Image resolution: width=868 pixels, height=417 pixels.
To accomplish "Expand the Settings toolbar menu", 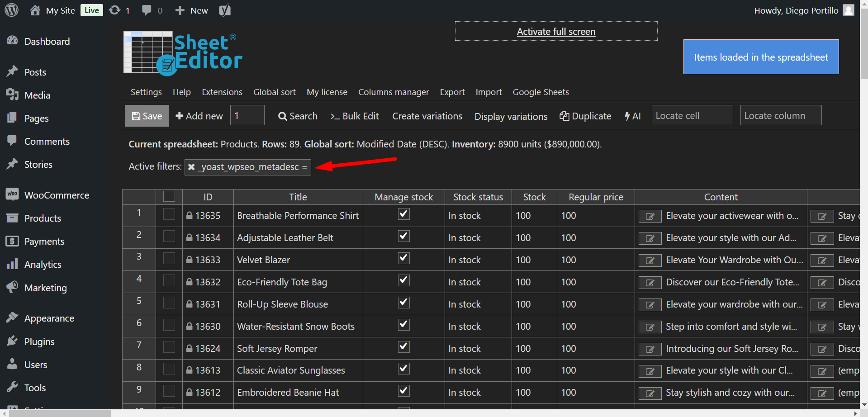I will [146, 92].
